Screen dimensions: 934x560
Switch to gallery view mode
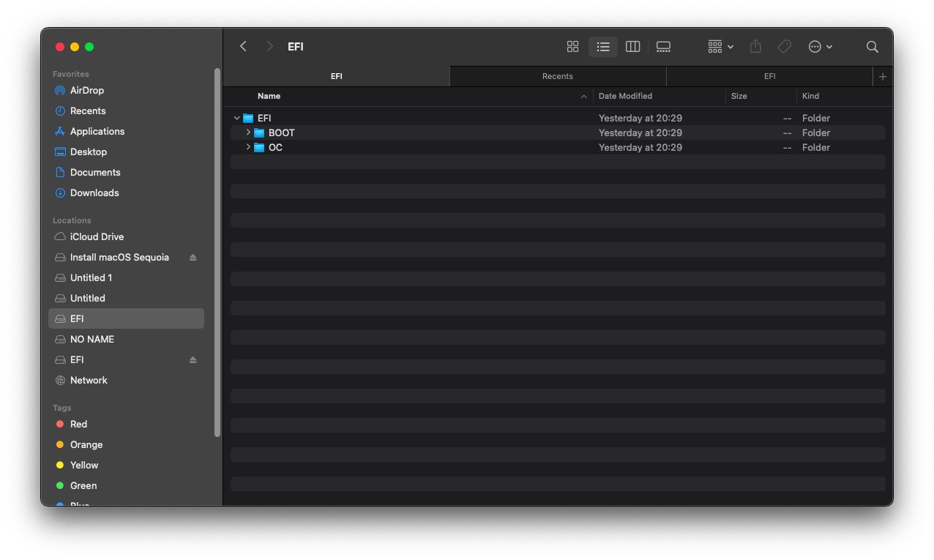(663, 46)
